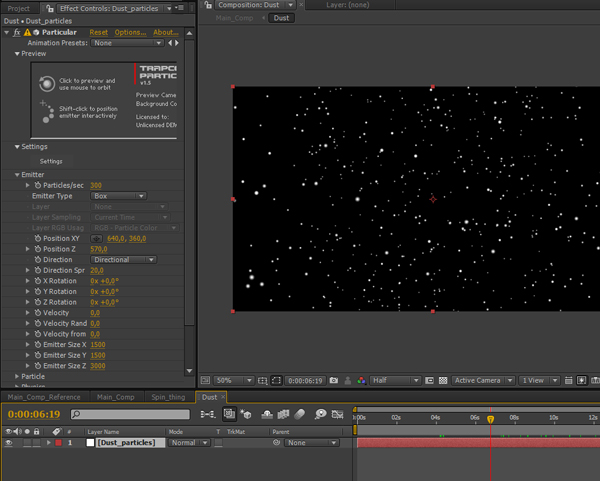The width and height of the screenshot is (600, 481).
Task: Click the Effect Controls scroll down arrow
Action: (x=189, y=371)
